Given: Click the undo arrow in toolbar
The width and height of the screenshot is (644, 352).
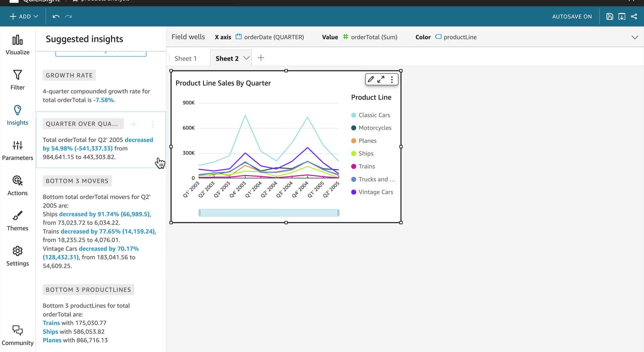Looking at the screenshot, I should [x=56, y=16].
